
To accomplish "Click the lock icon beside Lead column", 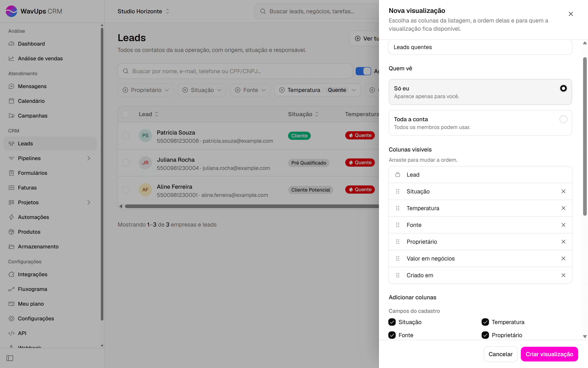I will [x=398, y=175].
